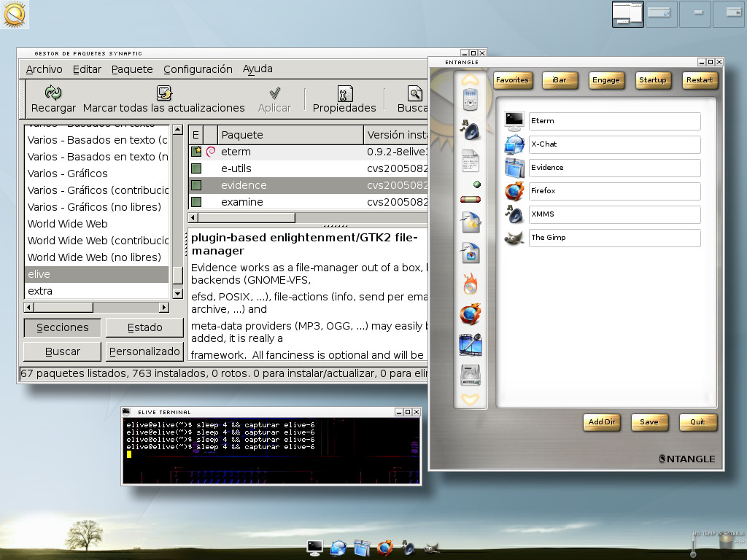Click the Estado filter button
The image size is (747, 560).
145,327
